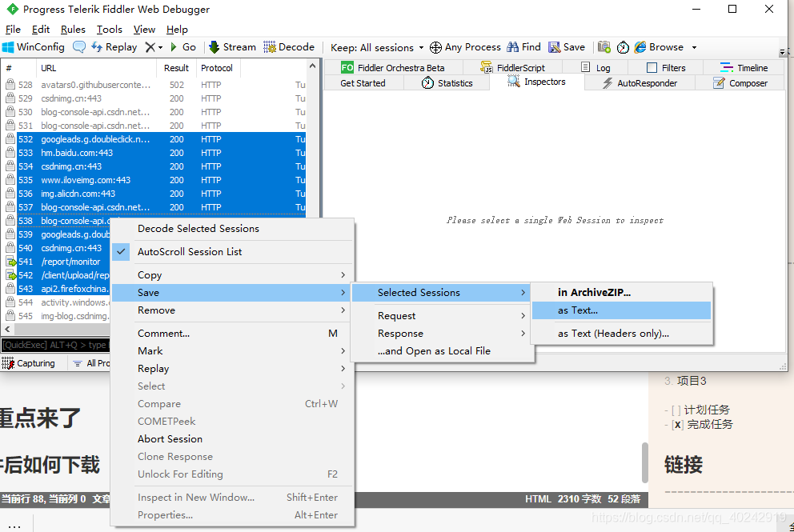This screenshot has height=532, width=794.
Task: Open the Help menu
Action: (x=177, y=30)
